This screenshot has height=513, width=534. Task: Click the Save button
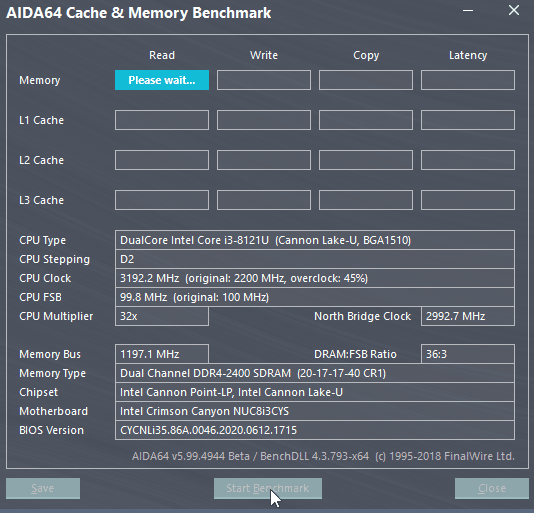tap(43, 488)
